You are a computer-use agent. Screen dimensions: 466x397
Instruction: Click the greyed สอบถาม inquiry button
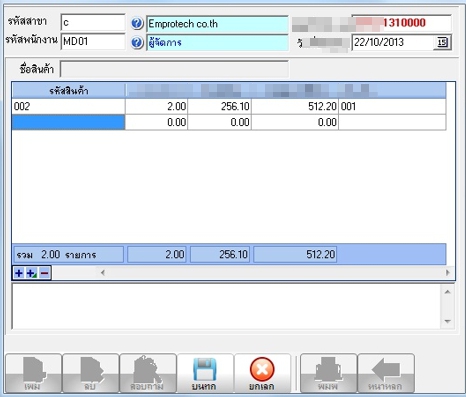pos(148,373)
